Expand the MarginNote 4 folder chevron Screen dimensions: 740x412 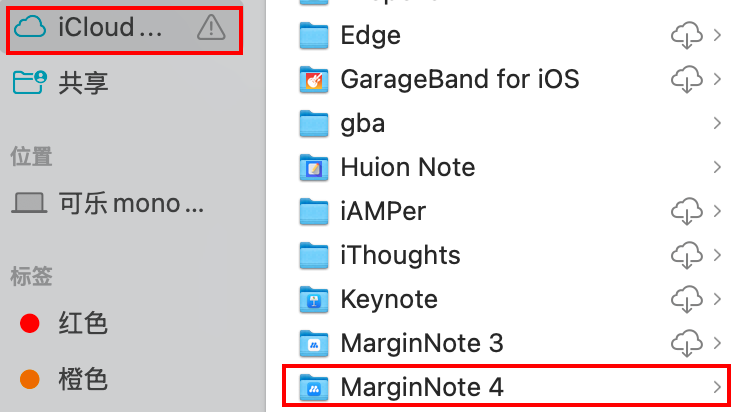pos(717,387)
